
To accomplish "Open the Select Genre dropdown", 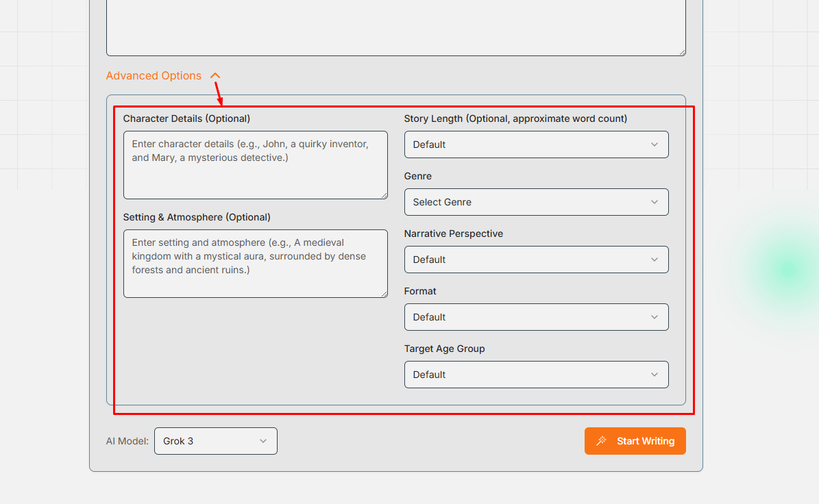I will pos(536,202).
